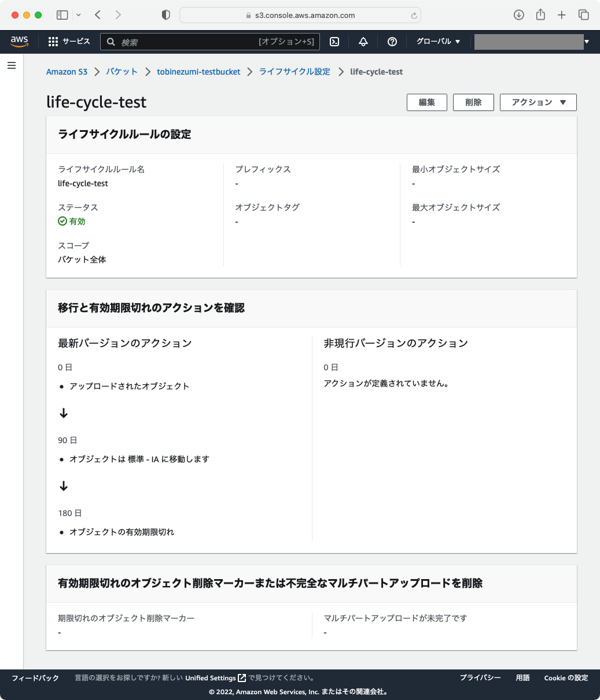This screenshot has width=600, height=700.
Task: Launch the CloudShell terminal icon
Action: pyautogui.click(x=334, y=41)
